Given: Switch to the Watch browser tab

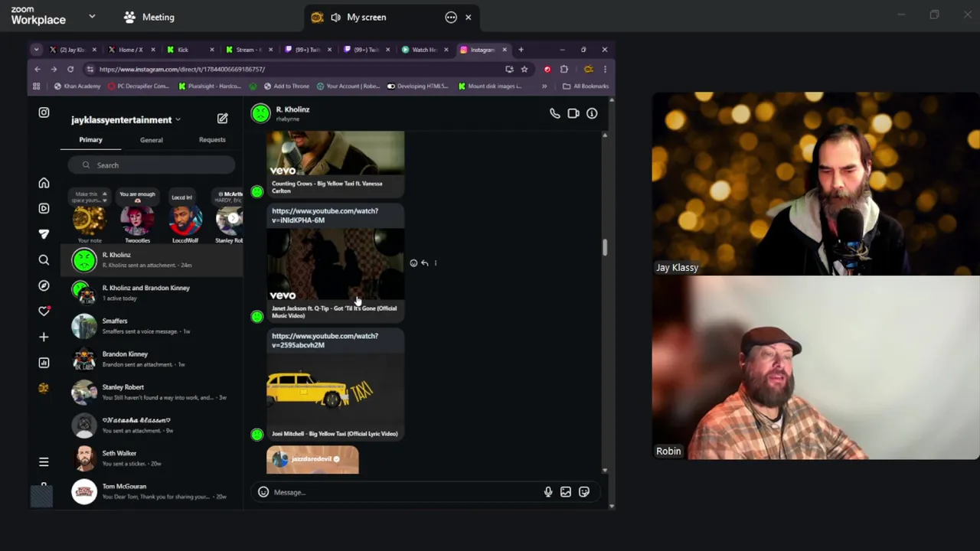Looking at the screenshot, I should pos(423,50).
